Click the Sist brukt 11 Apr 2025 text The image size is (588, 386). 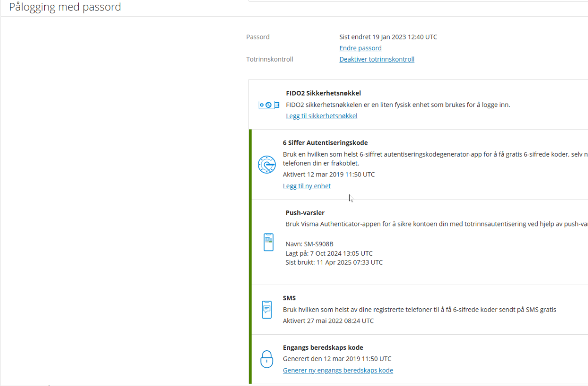click(x=334, y=262)
